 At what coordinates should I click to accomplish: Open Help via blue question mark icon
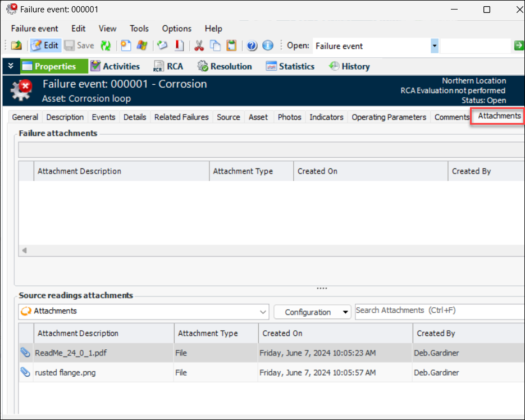click(252, 46)
